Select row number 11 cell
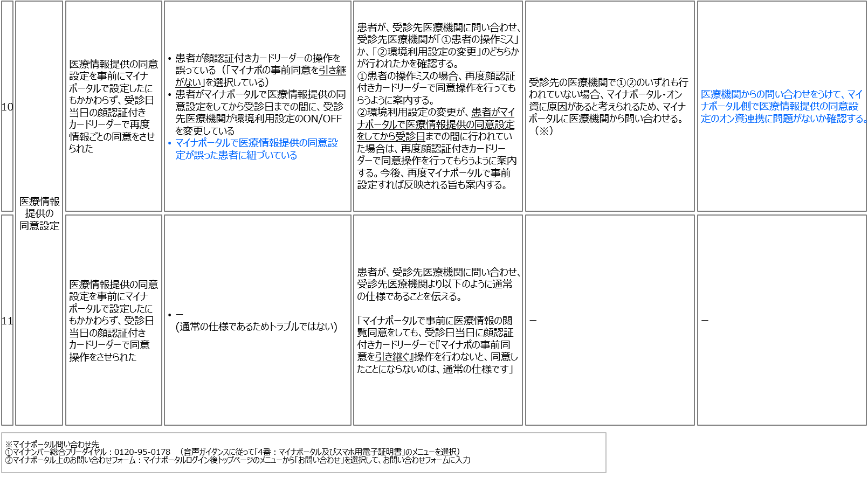Screen dimensions: 868x478 7,320
